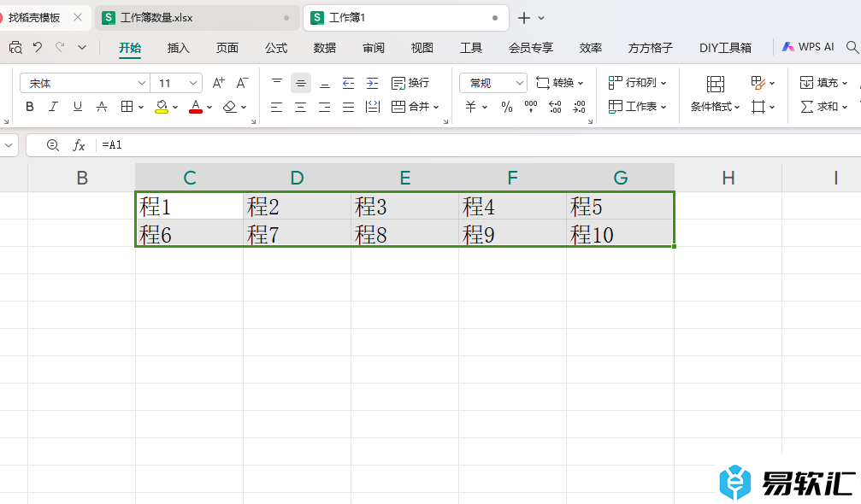Open alignment settings dialog launcher
The width and height of the screenshot is (861, 504).
point(445,122)
